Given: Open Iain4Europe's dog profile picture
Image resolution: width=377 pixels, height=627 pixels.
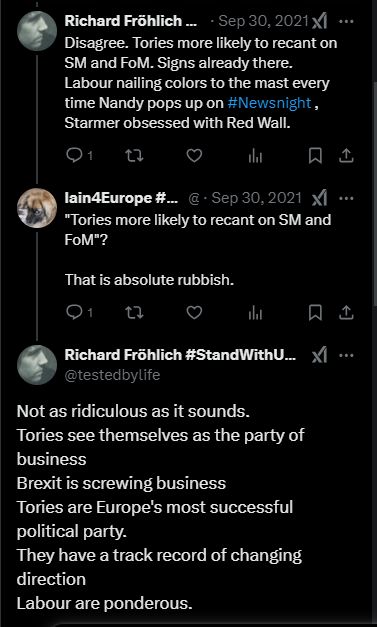Looking at the screenshot, I should click(x=37, y=208).
